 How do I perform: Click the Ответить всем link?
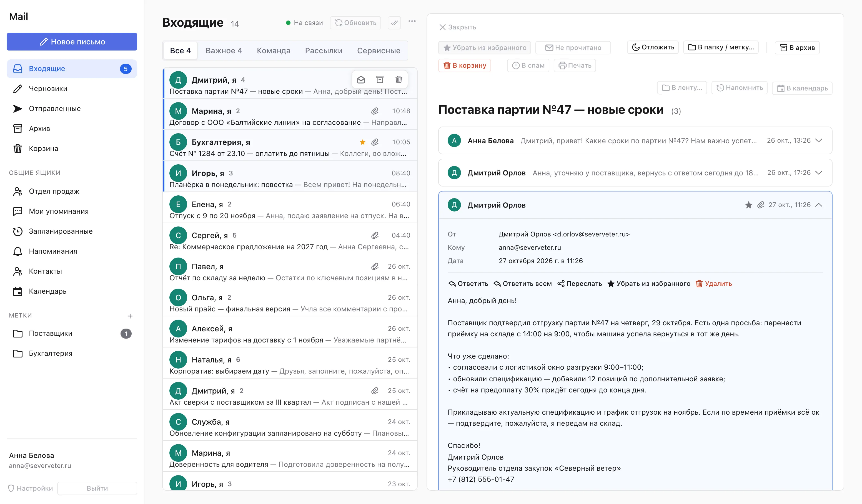click(522, 283)
